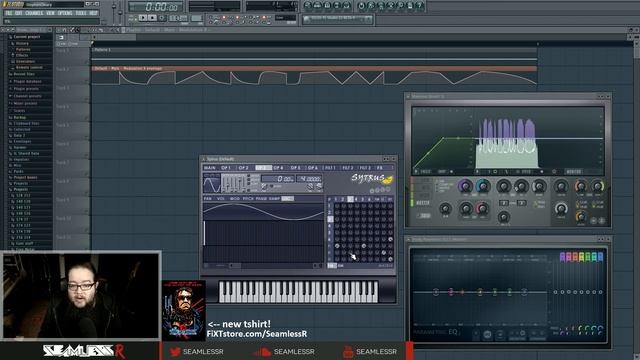This screenshot has width=640, height=360.
Task: Click the lit OUT-column knob in Sytrus matrix row 6
Action: click(x=390, y=239)
